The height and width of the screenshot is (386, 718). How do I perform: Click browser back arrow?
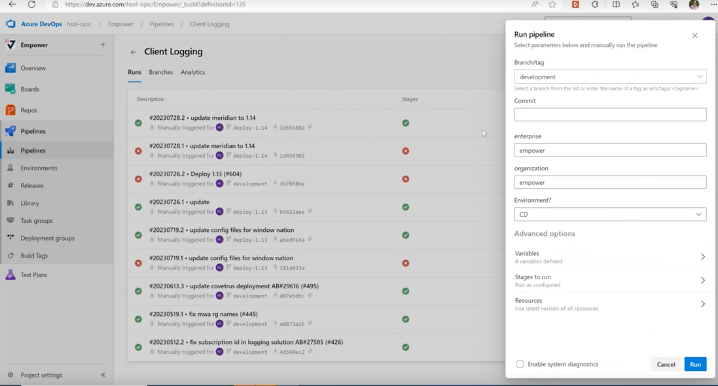click(x=12, y=5)
